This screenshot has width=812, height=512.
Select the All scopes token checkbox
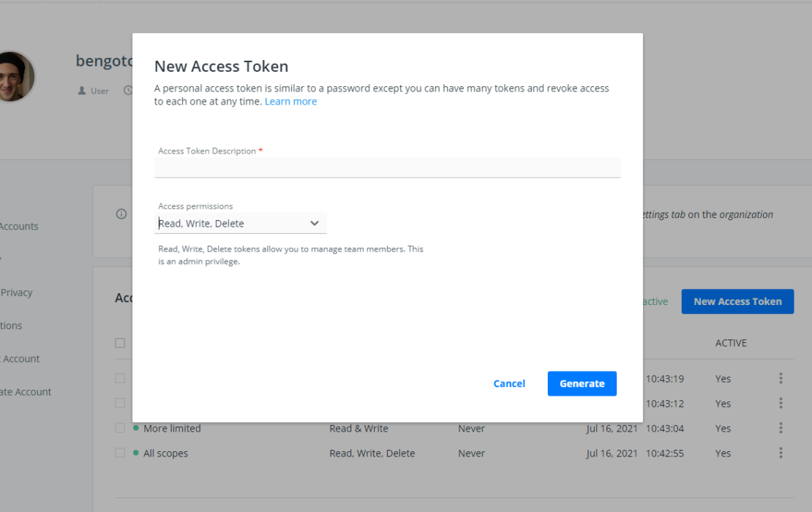click(120, 453)
